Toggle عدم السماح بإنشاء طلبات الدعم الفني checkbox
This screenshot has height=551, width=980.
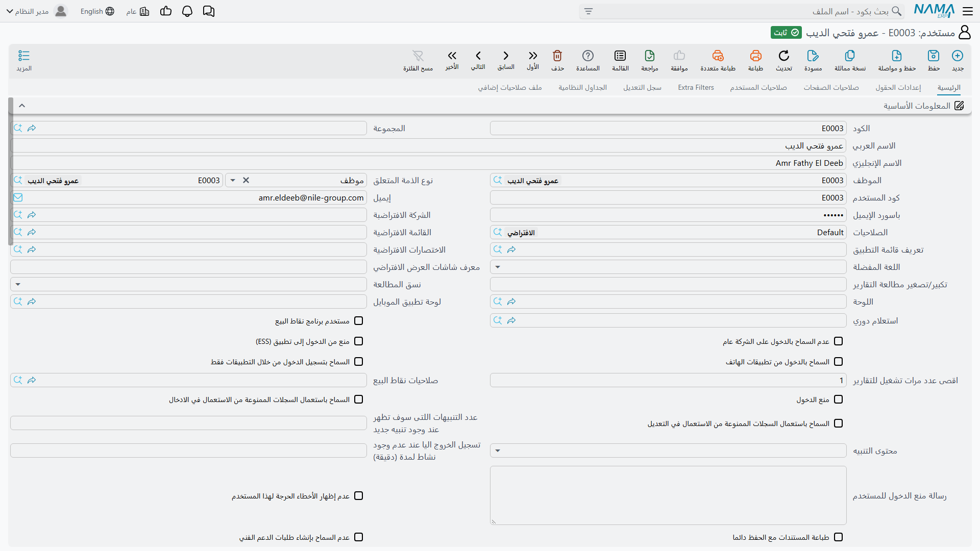tap(359, 537)
